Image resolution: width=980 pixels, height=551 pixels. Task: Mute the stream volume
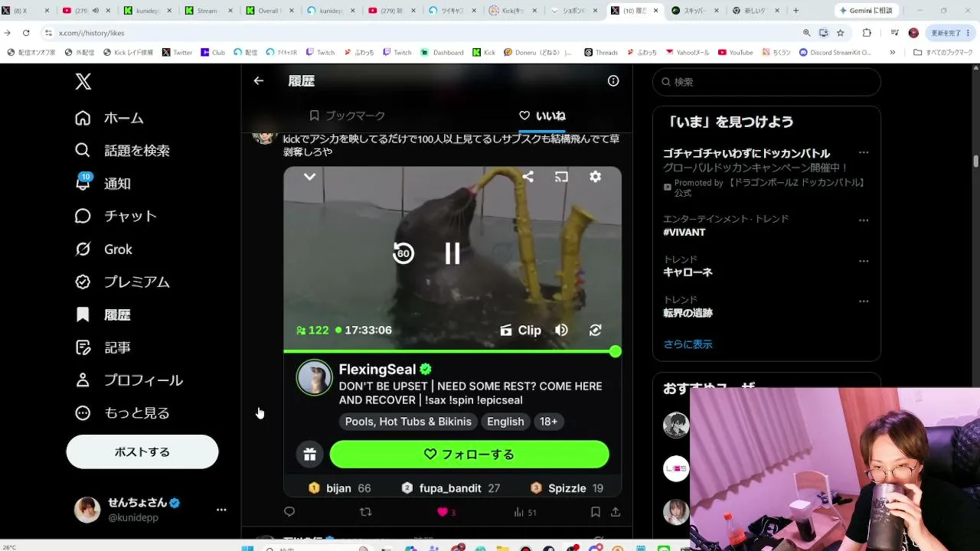[x=561, y=331]
